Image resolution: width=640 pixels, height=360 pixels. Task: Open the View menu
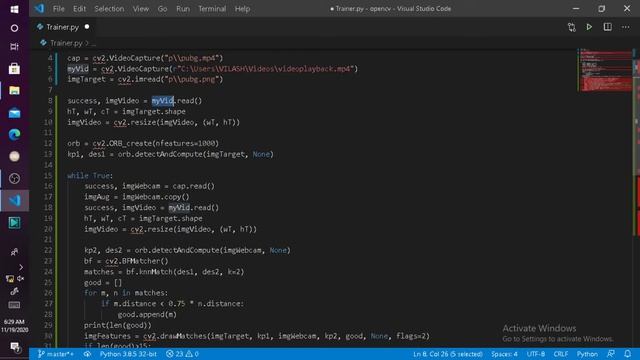[140, 9]
